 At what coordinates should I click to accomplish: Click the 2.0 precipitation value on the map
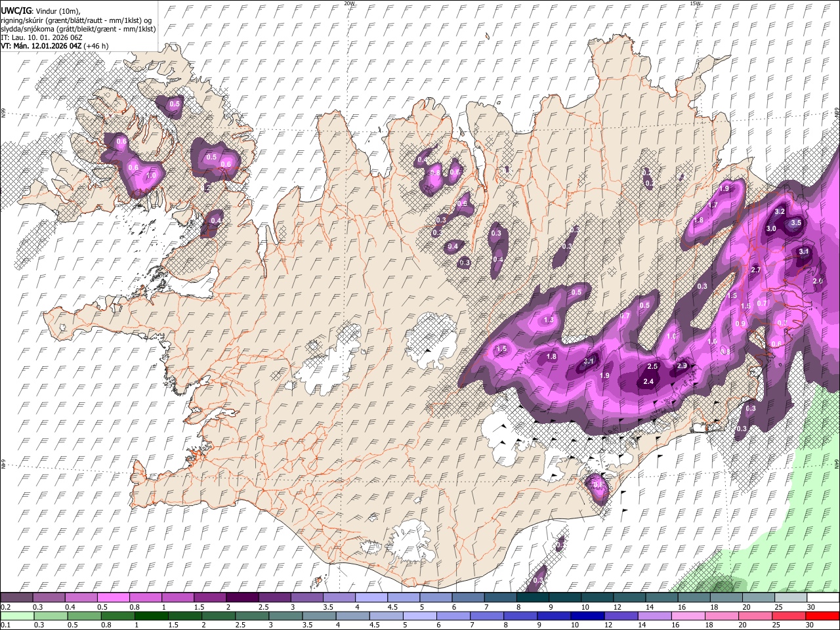[818, 281]
